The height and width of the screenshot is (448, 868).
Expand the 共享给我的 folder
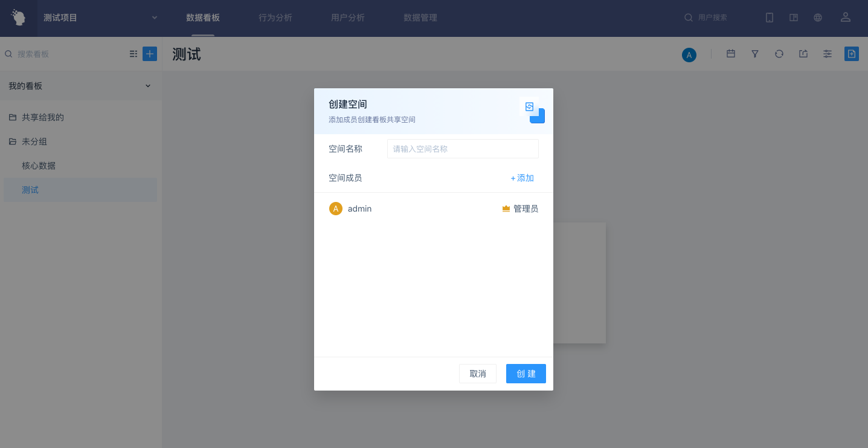42,117
